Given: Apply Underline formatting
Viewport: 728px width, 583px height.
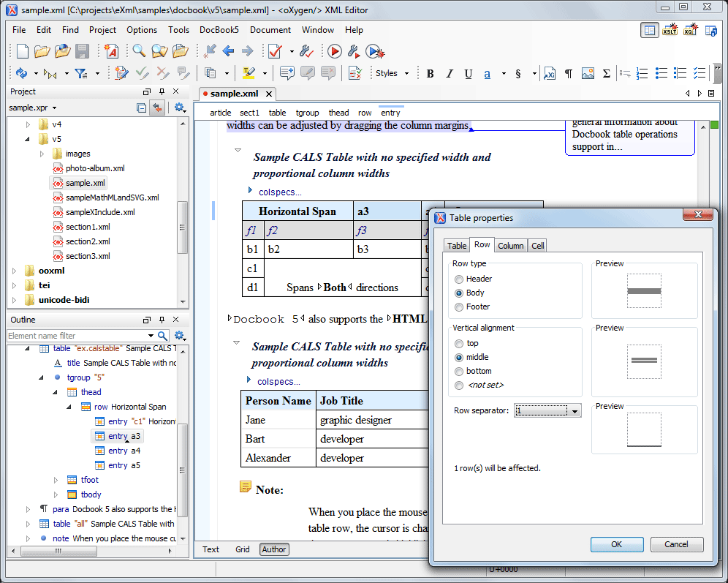Looking at the screenshot, I should [468, 73].
